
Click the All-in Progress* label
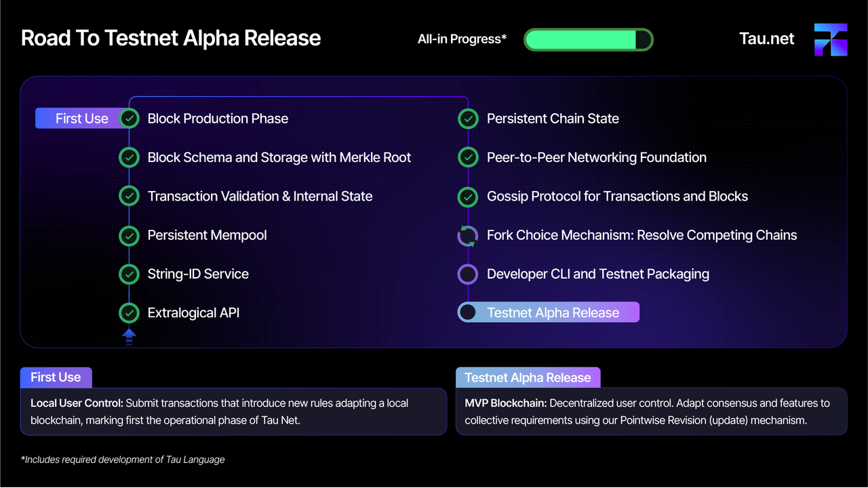click(462, 39)
